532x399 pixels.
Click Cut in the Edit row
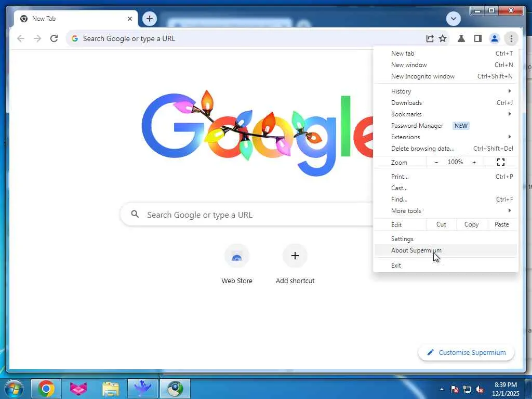pos(441,224)
